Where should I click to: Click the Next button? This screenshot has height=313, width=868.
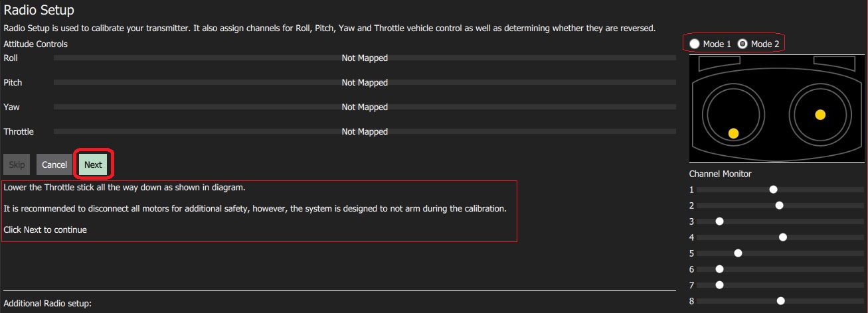93,164
